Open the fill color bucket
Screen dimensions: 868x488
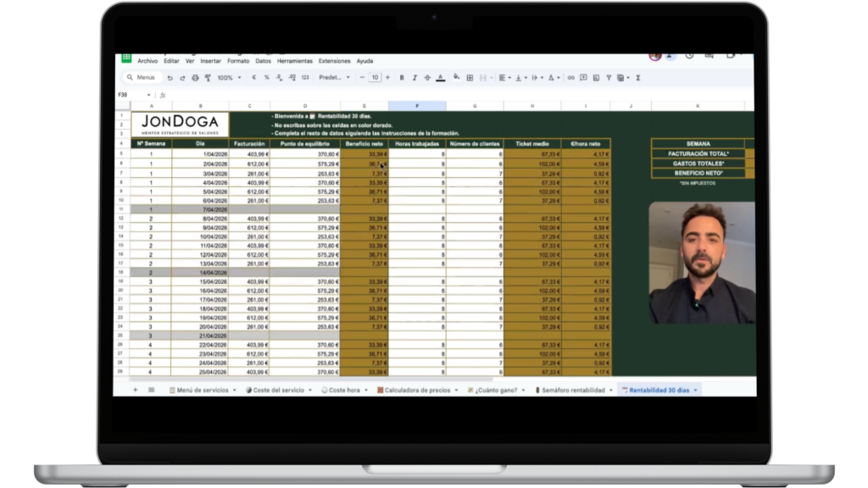pos(457,78)
